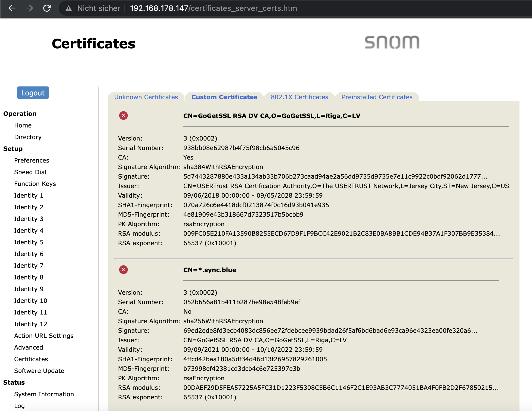The image size is (532, 411).
Task: Open the 802.1X Certificates tab
Action: [x=299, y=97]
